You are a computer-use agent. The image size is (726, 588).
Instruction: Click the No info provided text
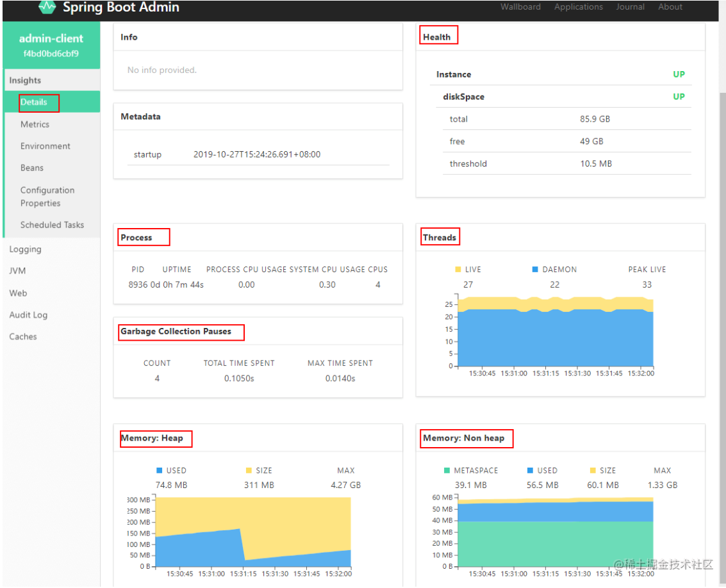[162, 70]
